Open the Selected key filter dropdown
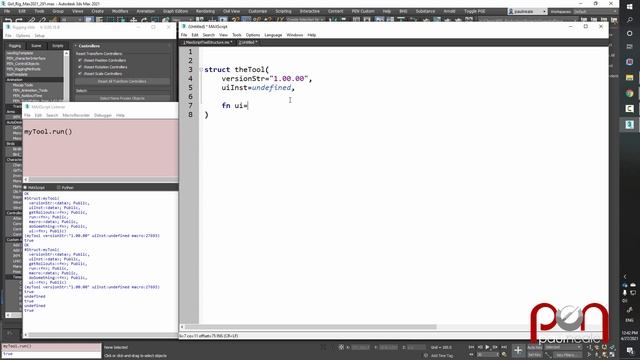 563,347
